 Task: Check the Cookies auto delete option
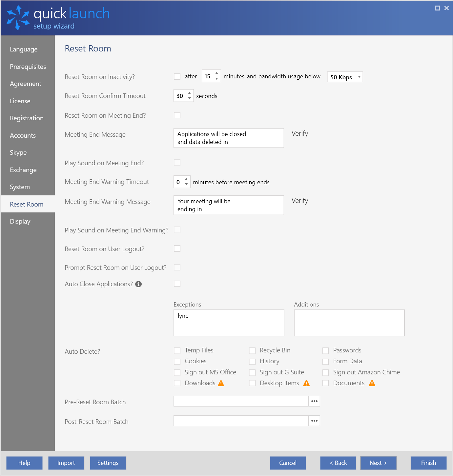pos(177,362)
